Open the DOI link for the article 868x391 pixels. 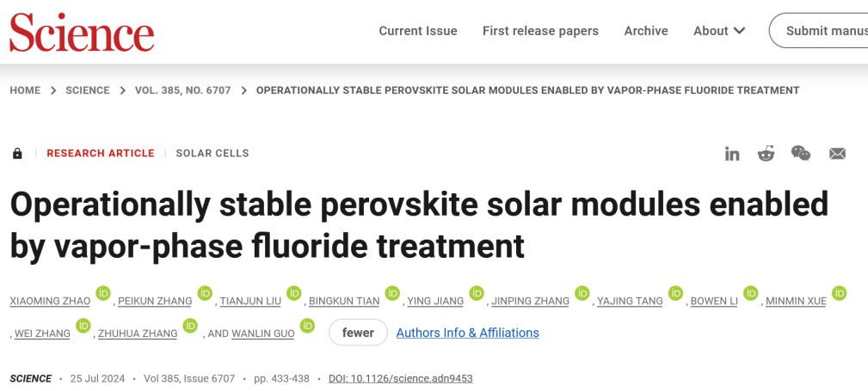pos(401,379)
